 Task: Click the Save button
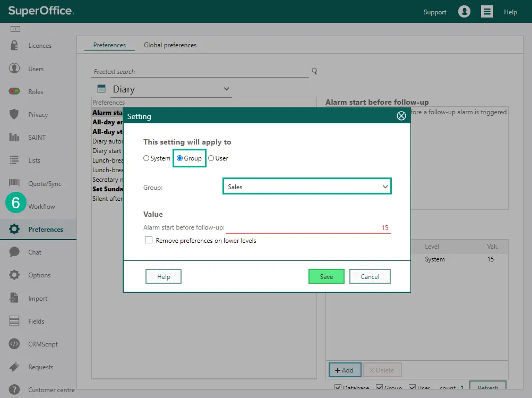point(326,276)
